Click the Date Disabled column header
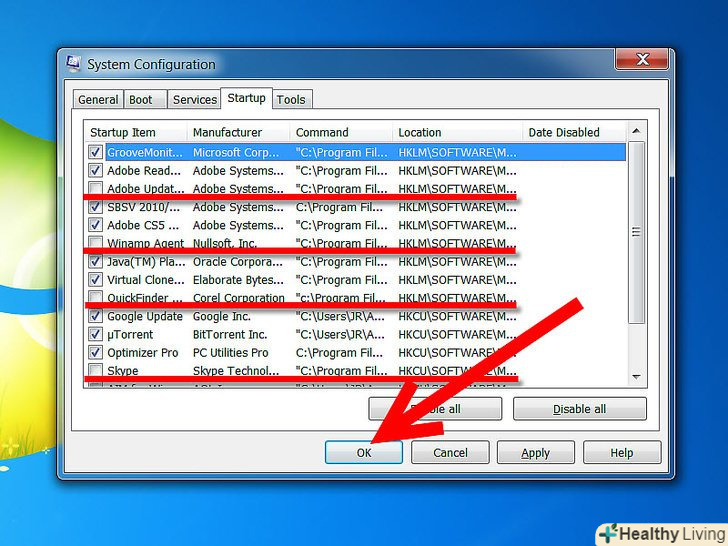728x546 pixels. pyautogui.click(x=574, y=132)
